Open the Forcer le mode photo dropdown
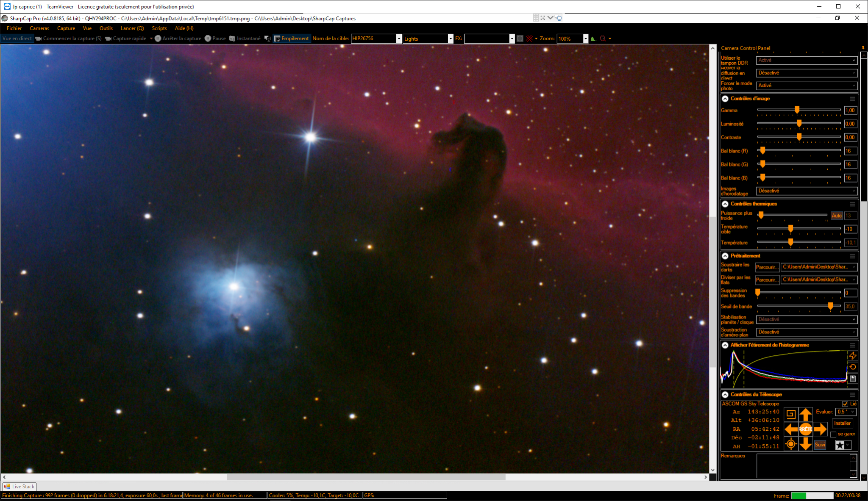Viewport: 868px width, 501px height. click(807, 86)
